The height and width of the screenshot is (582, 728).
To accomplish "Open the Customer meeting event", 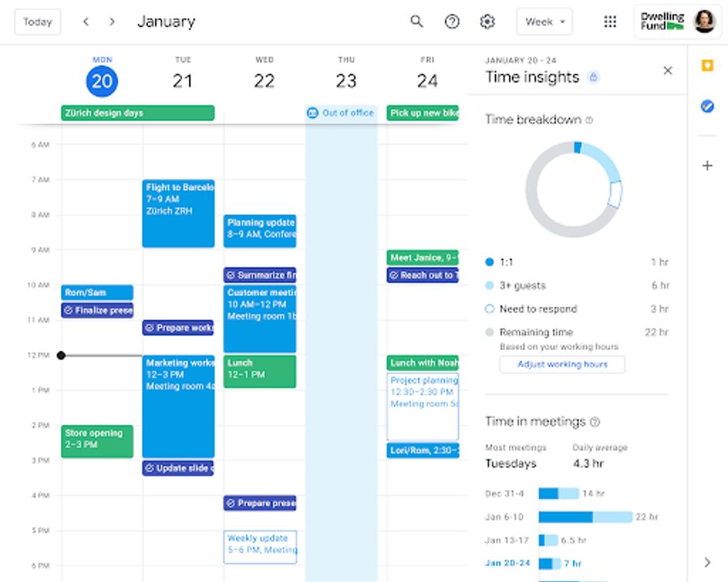I will [x=260, y=319].
